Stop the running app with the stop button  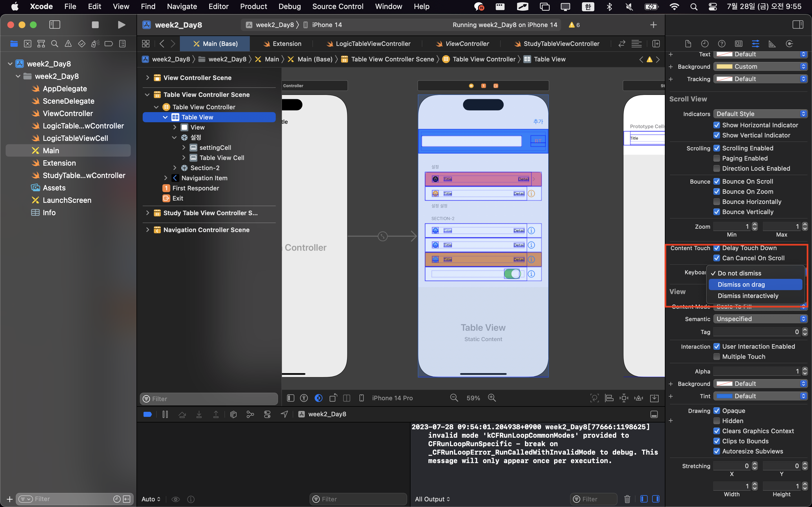95,25
